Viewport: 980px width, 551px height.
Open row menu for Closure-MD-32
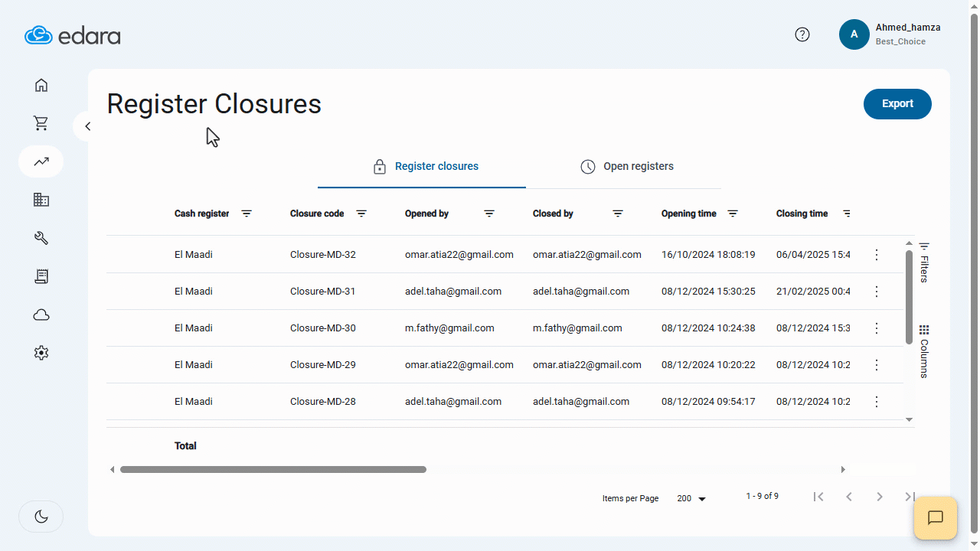877,255
